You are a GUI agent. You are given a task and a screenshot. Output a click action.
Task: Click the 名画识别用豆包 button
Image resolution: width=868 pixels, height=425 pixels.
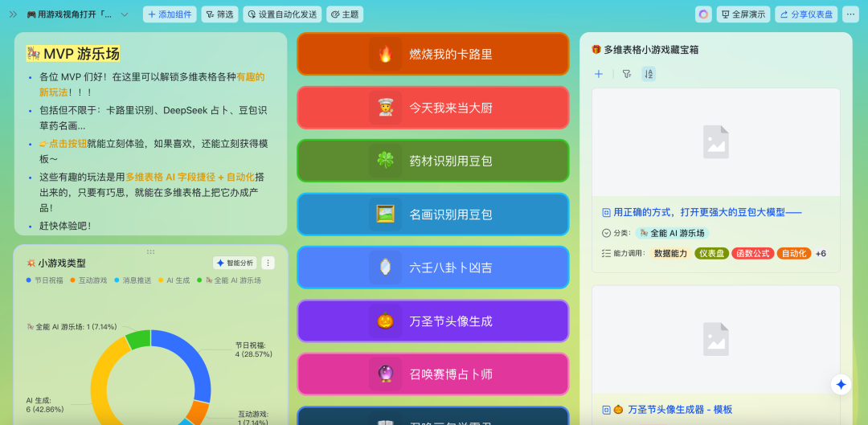point(433,215)
